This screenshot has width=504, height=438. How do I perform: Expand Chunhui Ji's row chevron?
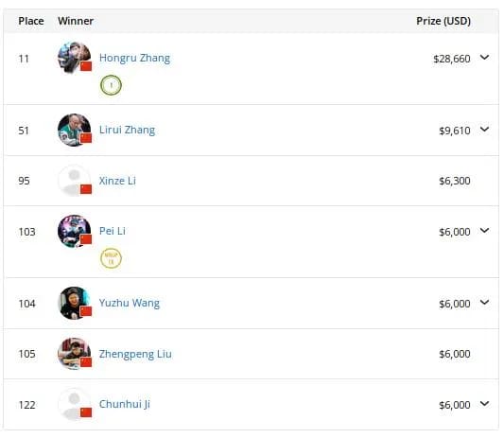click(484, 404)
